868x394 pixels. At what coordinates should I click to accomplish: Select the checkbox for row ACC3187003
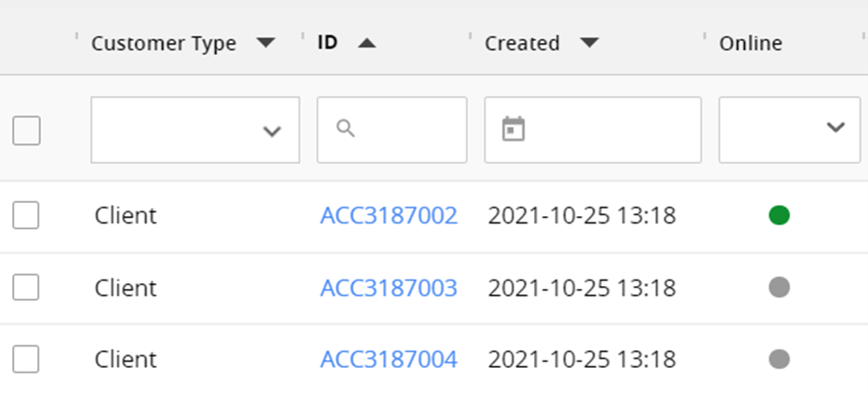click(x=26, y=288)
